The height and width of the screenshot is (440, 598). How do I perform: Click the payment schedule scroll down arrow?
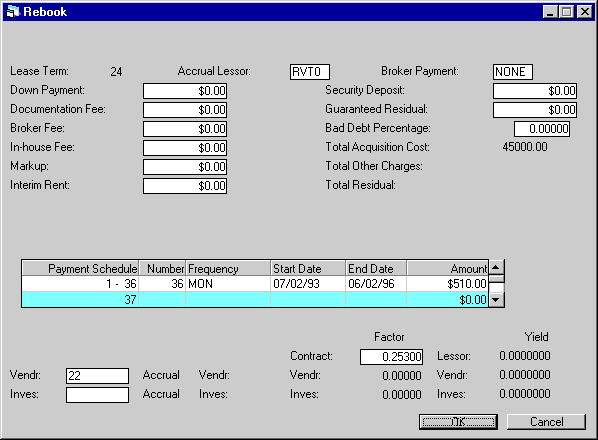point(496,300)
